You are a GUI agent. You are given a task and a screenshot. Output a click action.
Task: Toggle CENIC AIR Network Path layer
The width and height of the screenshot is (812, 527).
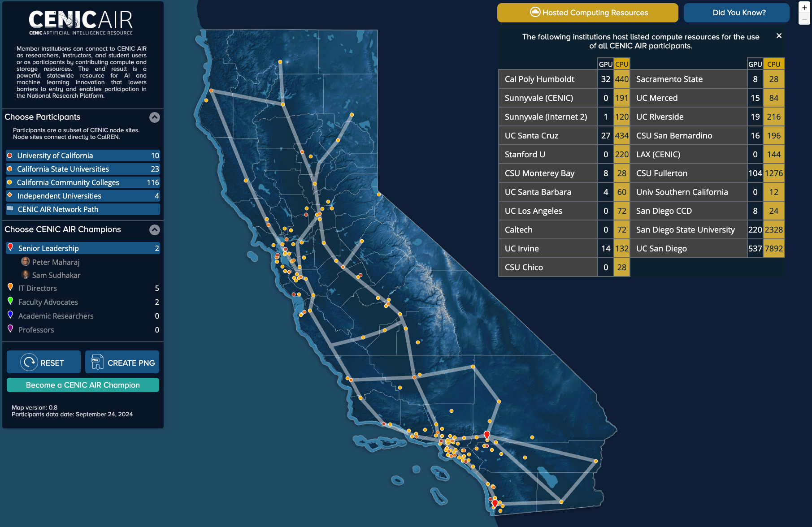[83, 209]
